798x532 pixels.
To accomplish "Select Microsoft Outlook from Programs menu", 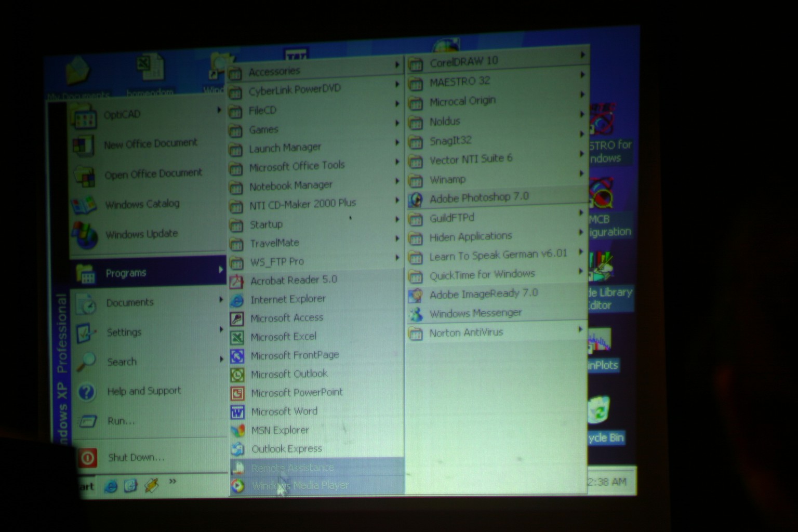I will click(x=289, y=374).
